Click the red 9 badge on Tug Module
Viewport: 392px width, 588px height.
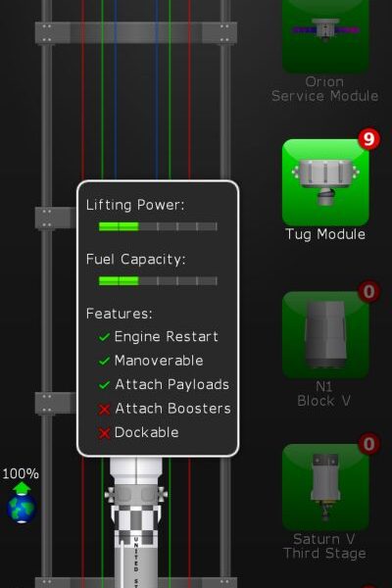click(368, 139)
